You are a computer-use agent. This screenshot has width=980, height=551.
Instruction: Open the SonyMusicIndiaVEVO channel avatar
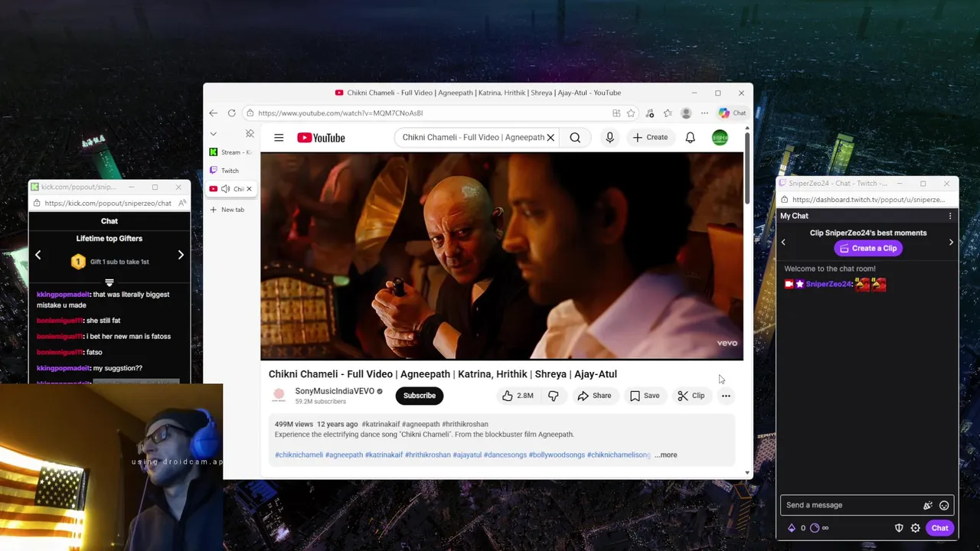[x=279, y=396]
